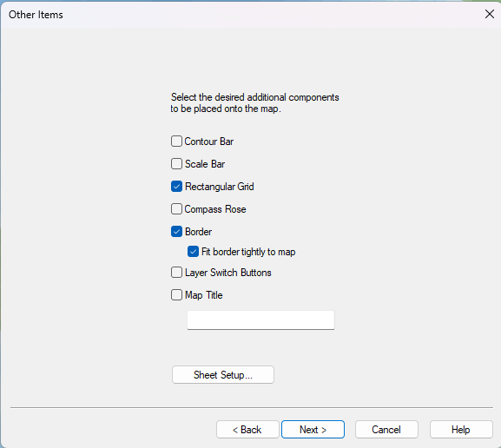Open Help for this dialog
501x448 pixels.
coord(461,430)
